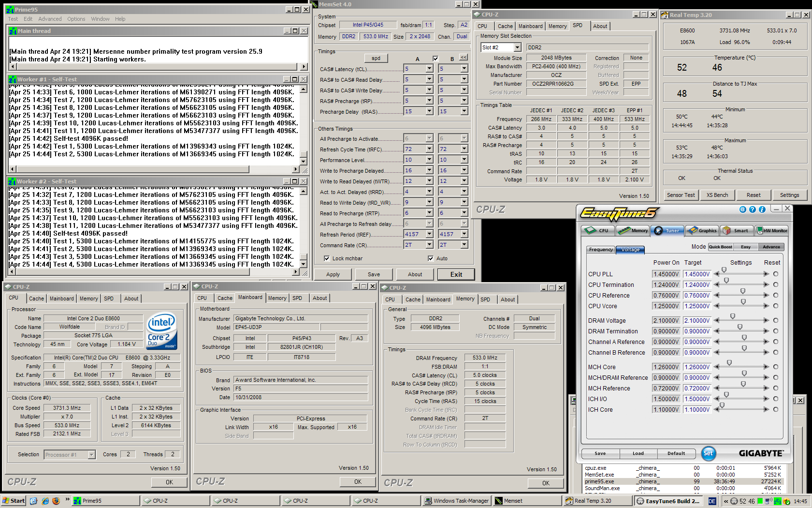Open the Options menu in Prime95
This screenshot has width=812, height=508.
click(x=76, y=19)
